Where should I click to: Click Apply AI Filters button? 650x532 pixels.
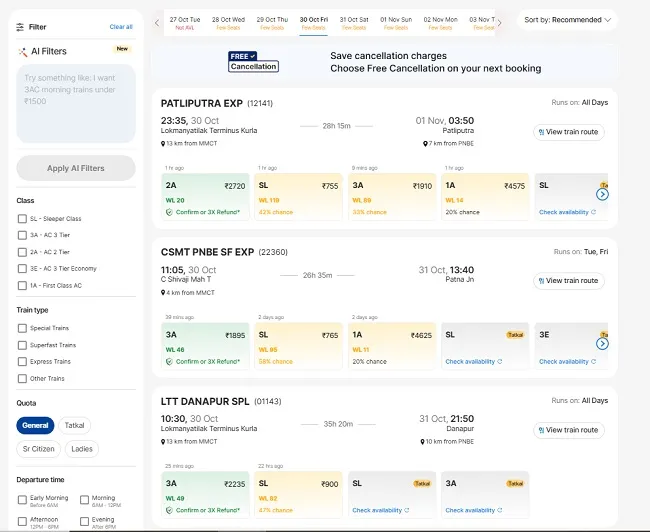pyautogui.click(x=76, y=168)
